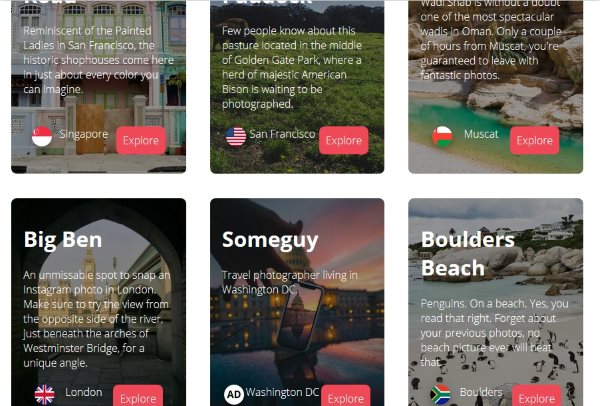Click the United States flag icon
Image resolution: width=600 pixels, height=406 pixels.
coord(236,137)
